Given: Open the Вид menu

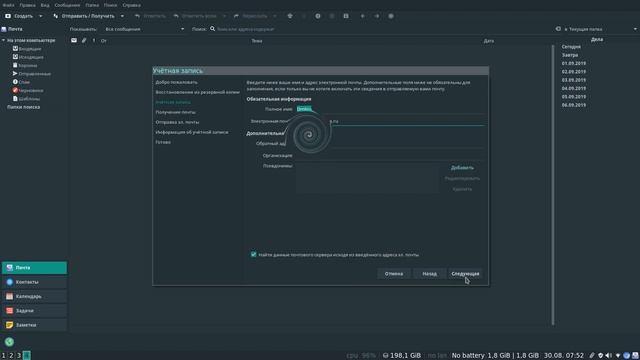Looking at the screenshot, I should pos(45,5).
